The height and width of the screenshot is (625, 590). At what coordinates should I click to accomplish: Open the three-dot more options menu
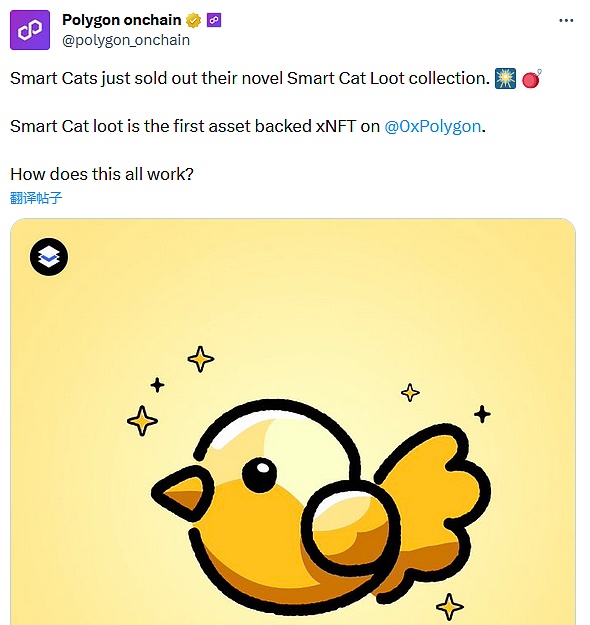click(x=566, y=20)
